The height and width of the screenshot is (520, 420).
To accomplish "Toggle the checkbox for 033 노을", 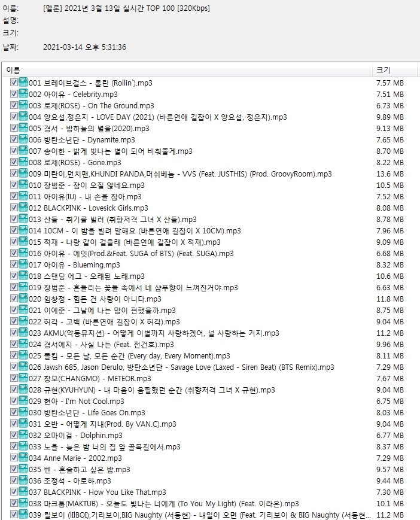I will coord(14,446).
